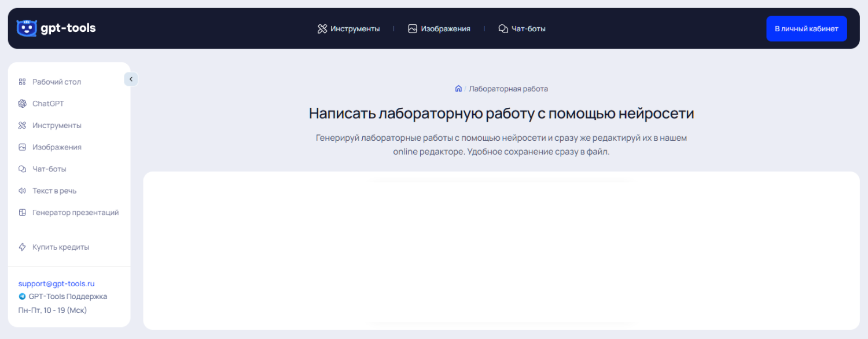Screen dimensions: 868x339
Task: Open the support@gpt-tools.ru email link
Action: 56,283
